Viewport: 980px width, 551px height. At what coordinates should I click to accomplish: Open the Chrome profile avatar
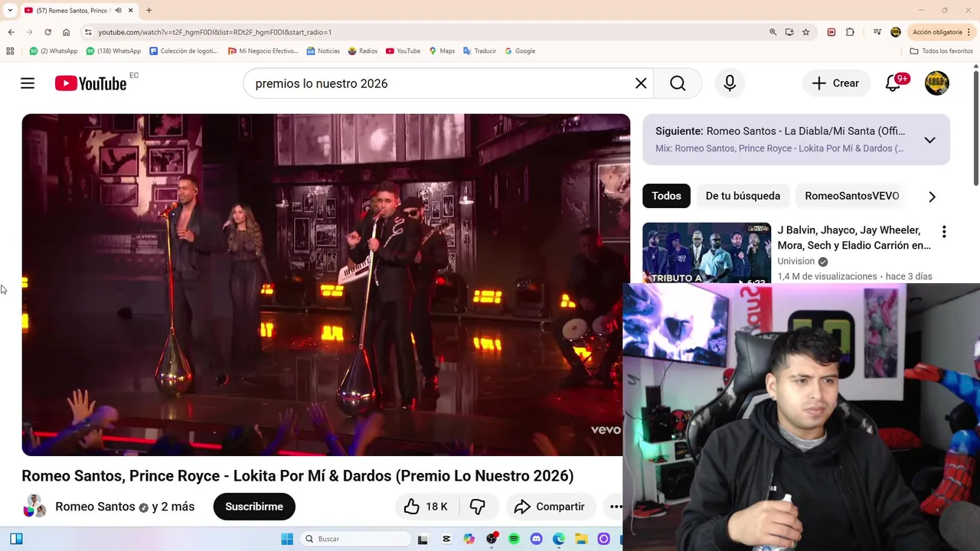[896, 32]
